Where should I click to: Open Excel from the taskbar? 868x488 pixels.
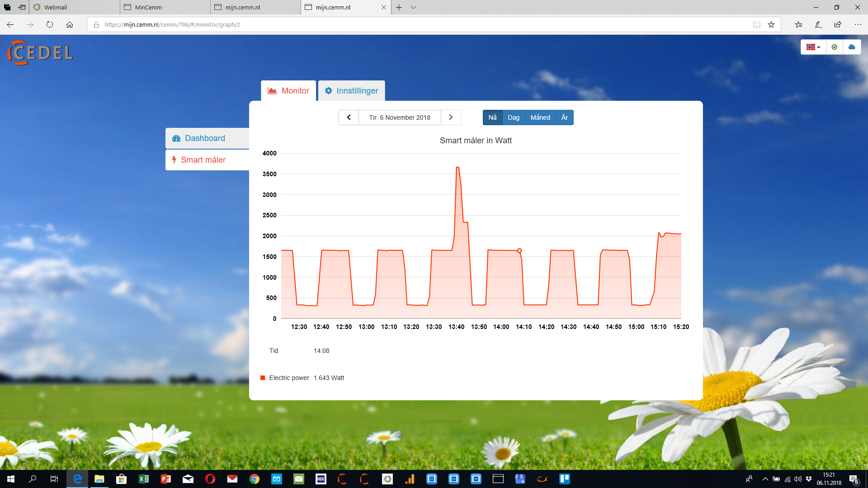click(144, 479)
